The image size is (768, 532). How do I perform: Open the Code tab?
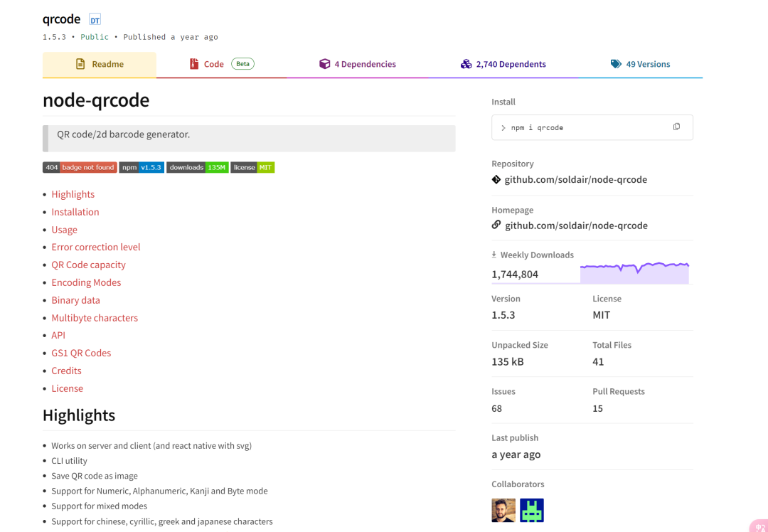pyautogui.click(x=221, y=64)
